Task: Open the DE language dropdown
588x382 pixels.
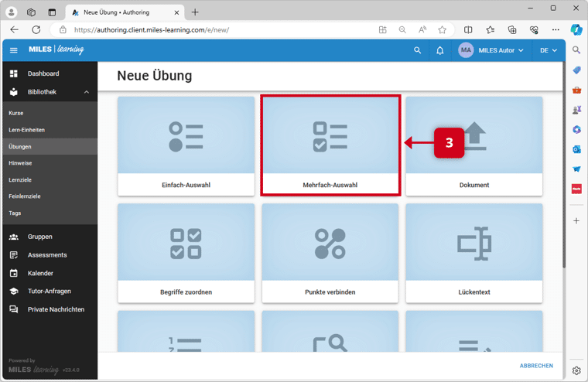Action: tap(549, 50)
